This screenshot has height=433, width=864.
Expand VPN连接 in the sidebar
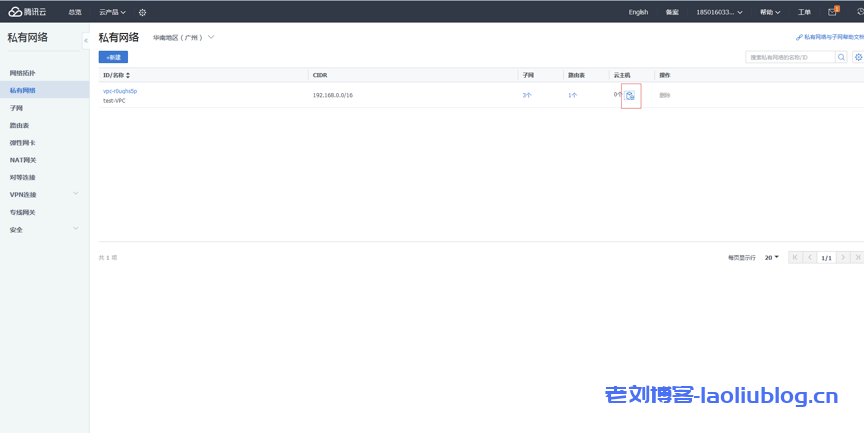44,195
